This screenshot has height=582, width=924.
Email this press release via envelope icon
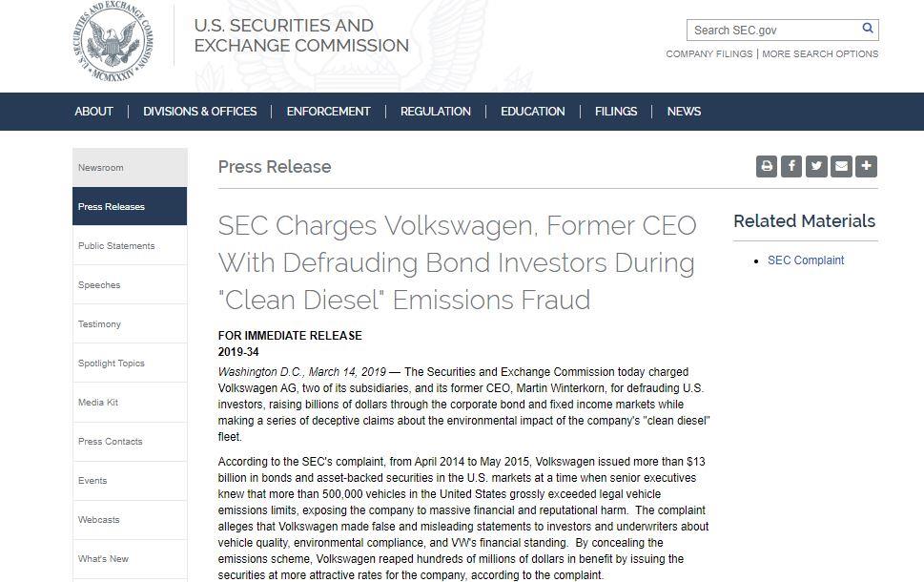pyautogui.click(x=841, y=166)
